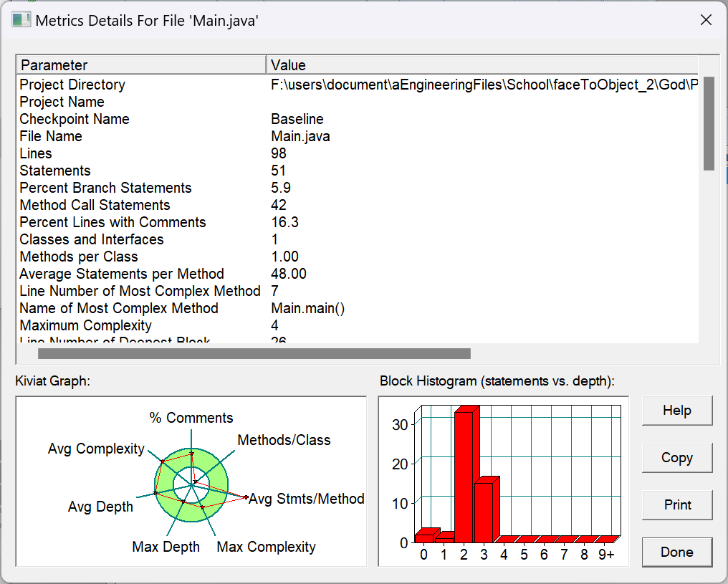Click the % Comments axis label on Kiviat graph

[191, 417]
